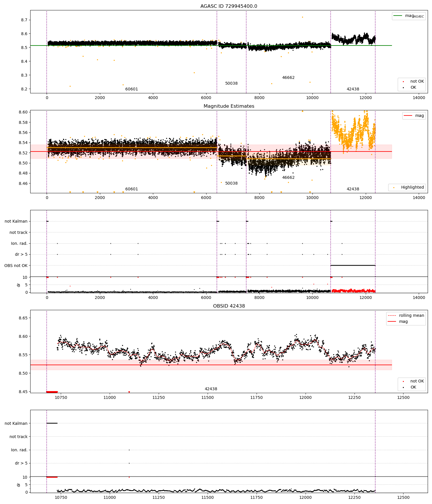Click the orange outlier point near 8.7 magnitude
Viewport: 432px width, 504px height.
(302, 17)
